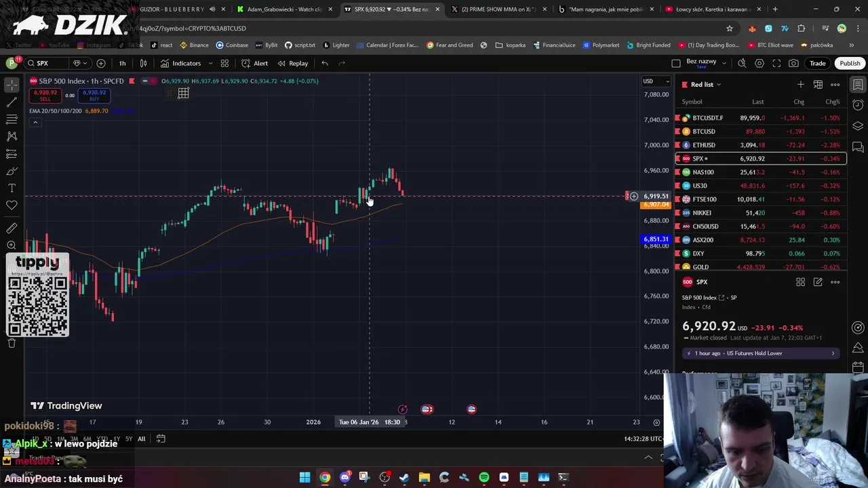Open the object tree layers icon

coord(858,126)
